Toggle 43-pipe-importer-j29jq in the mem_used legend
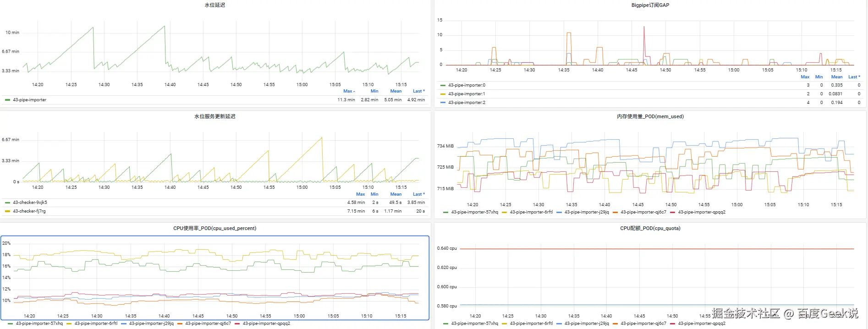The image size is (868, 329). coord(587,212)
